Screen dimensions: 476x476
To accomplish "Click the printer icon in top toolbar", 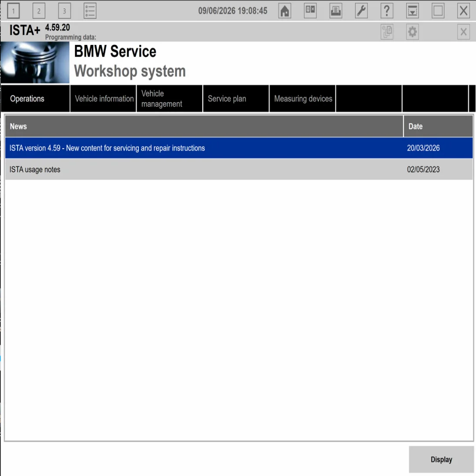I will 336,11.
